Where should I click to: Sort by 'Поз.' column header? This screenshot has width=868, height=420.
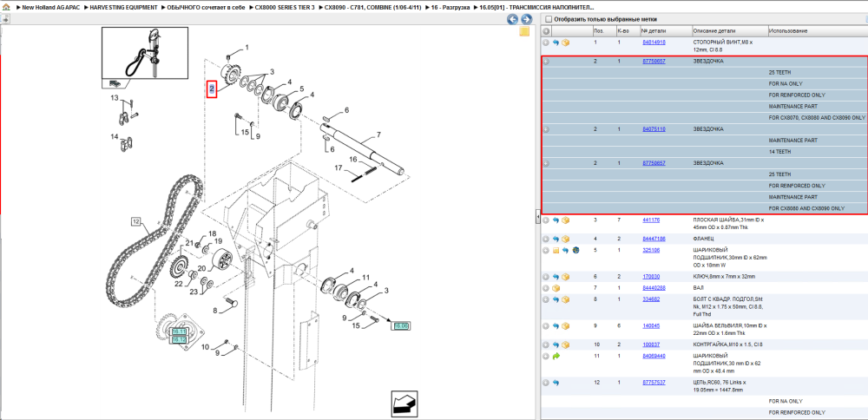point(598,31)
